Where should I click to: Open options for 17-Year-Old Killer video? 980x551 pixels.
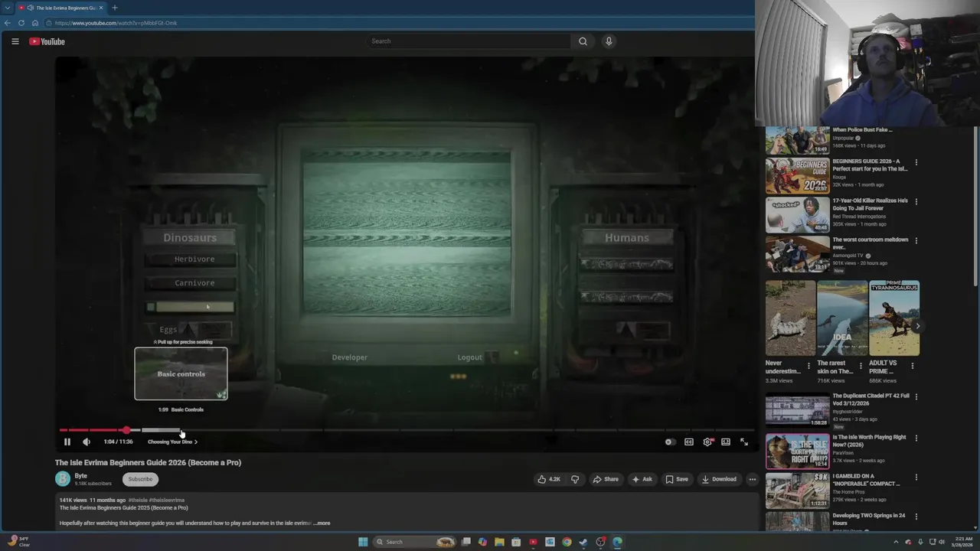pyautogui.click(x=916, y=201)
